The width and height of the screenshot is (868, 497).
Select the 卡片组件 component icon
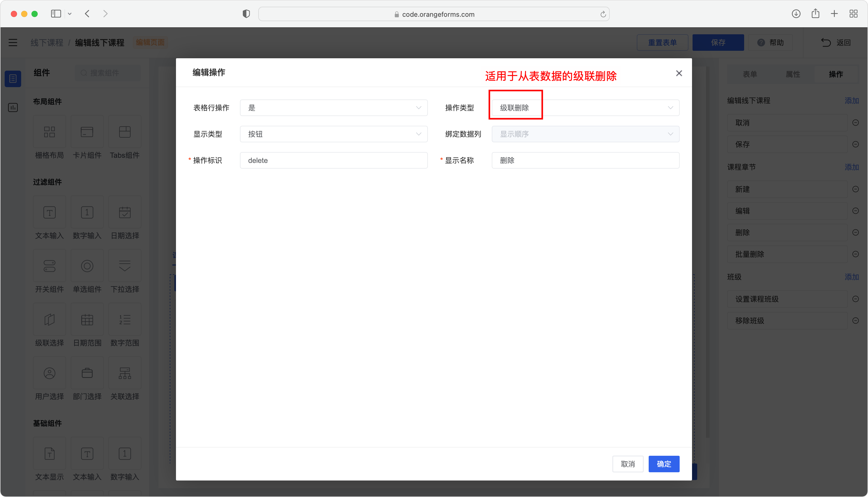[x=87, y=132]
